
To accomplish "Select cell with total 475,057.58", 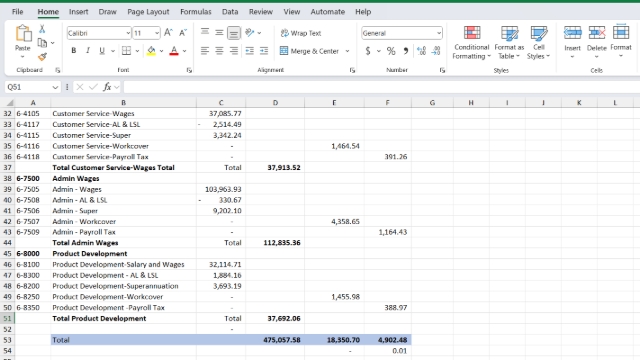I will 275,340.
